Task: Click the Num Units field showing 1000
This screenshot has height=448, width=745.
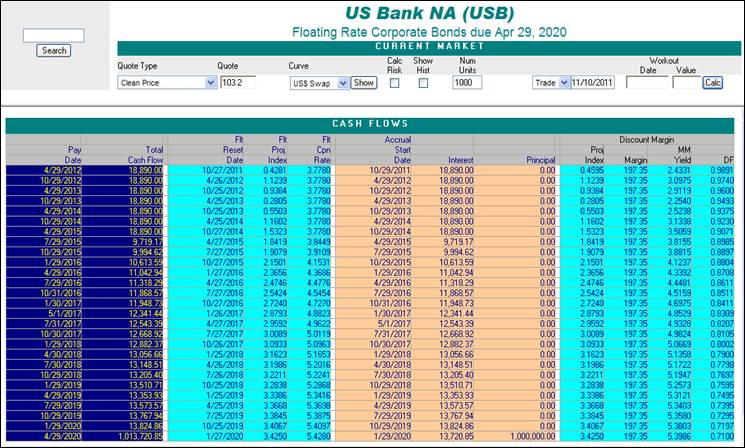Action: tap(467, 83)
